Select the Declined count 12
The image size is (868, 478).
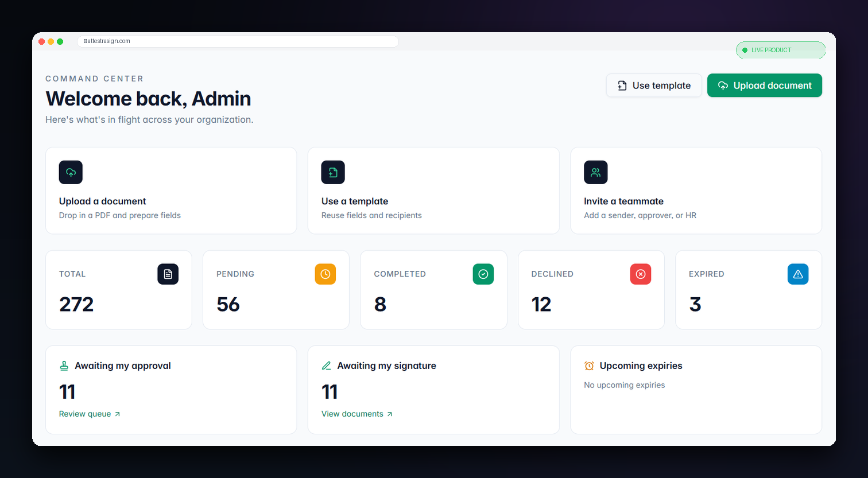541,304
